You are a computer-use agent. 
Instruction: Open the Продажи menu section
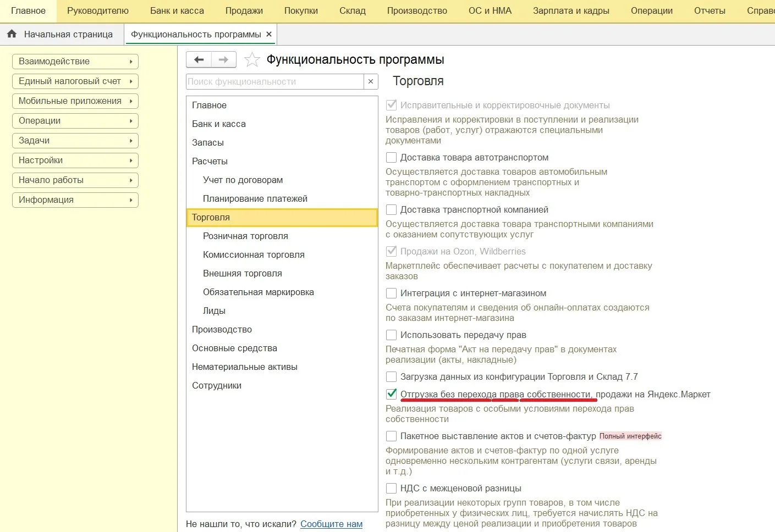[244, 11]
